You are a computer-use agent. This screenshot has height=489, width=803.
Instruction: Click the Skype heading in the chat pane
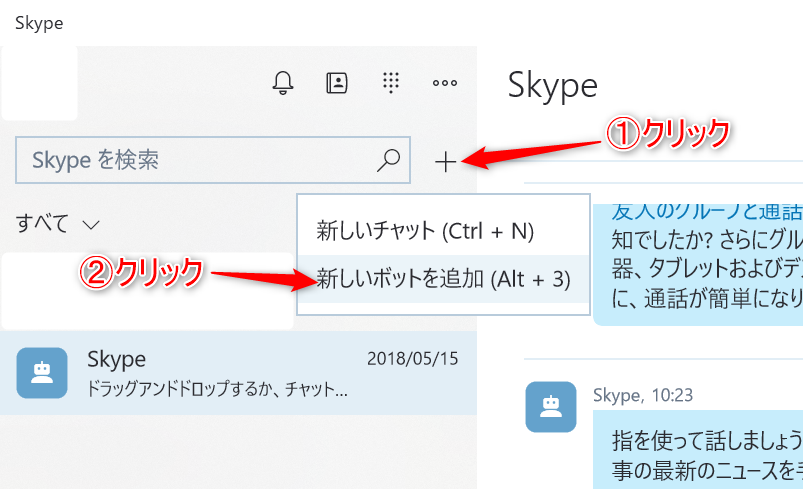coord(552,86)
